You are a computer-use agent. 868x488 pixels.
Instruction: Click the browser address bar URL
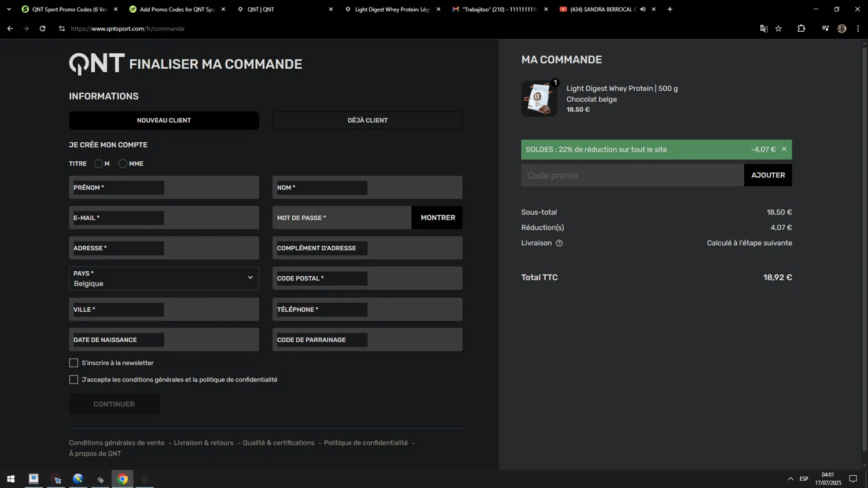(x=128, y=28)
